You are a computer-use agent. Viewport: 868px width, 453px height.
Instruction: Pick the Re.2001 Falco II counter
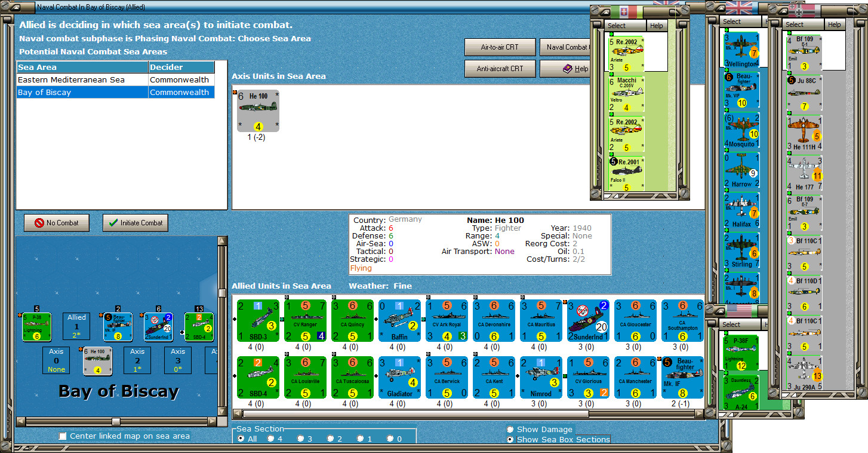[626, 174]
